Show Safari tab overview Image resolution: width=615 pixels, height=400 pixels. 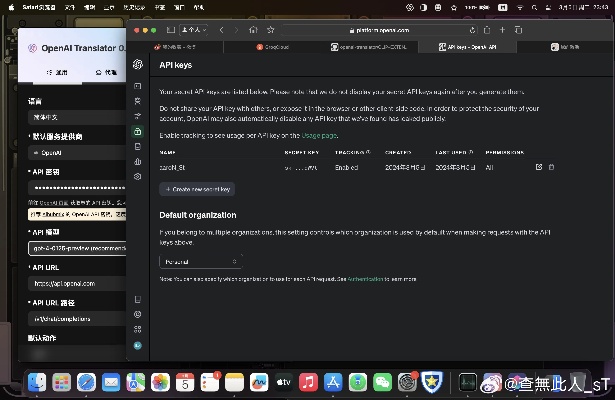tap(519, 30)
